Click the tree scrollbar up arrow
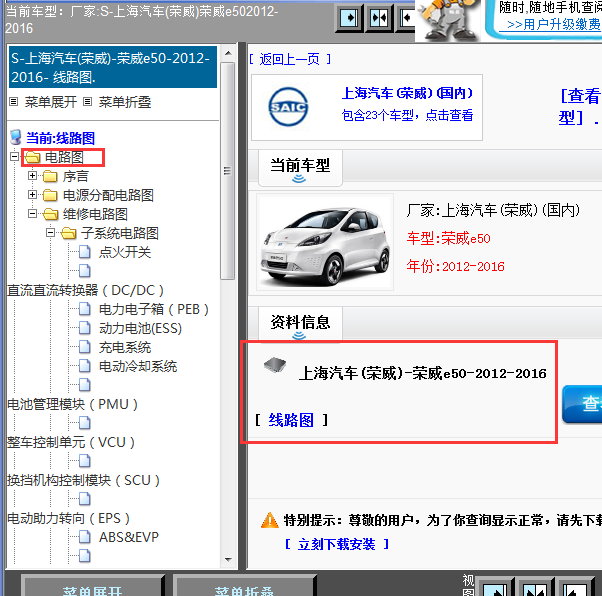This screenshot has width=602, height=596. pyautogui.click(x=228, y=53)
